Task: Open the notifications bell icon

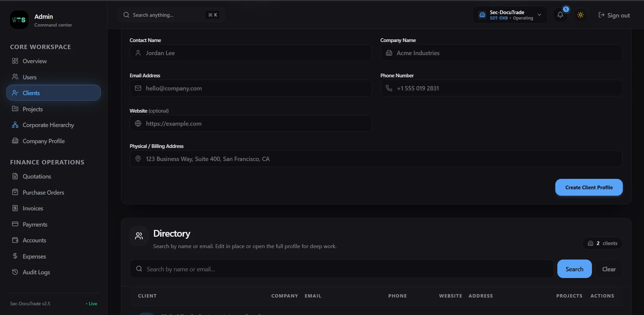Action: click(x=560, y=15)
